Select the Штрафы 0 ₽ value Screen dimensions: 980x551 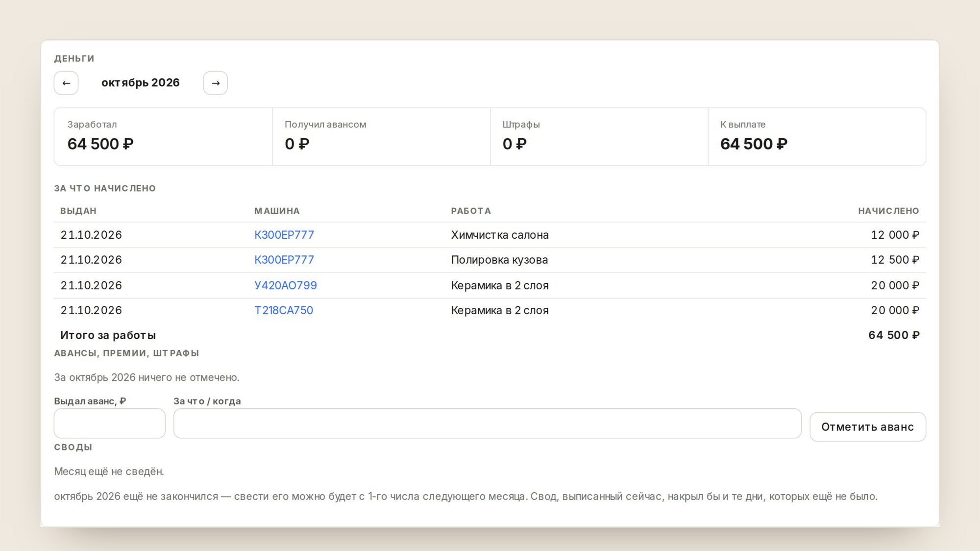point(514,144)
